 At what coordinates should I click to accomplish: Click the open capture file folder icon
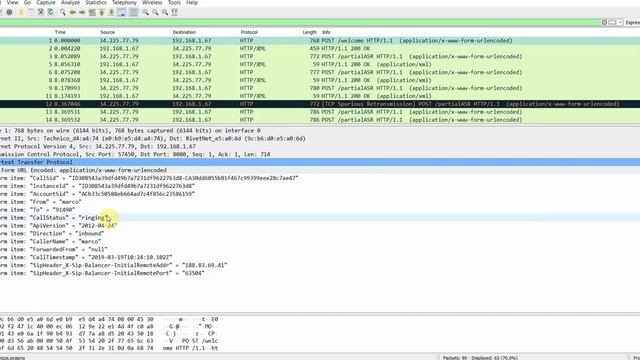[x=21, y=12]
